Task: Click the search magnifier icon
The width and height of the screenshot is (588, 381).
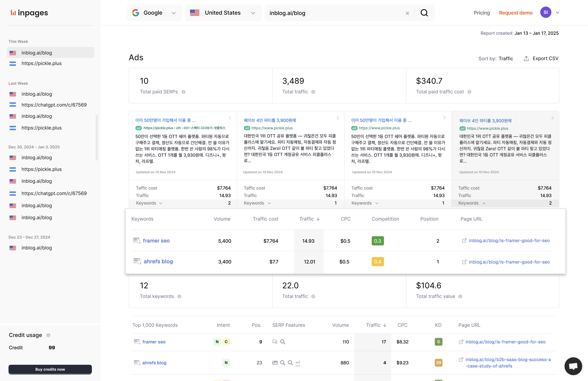Action: coord(424,13)
